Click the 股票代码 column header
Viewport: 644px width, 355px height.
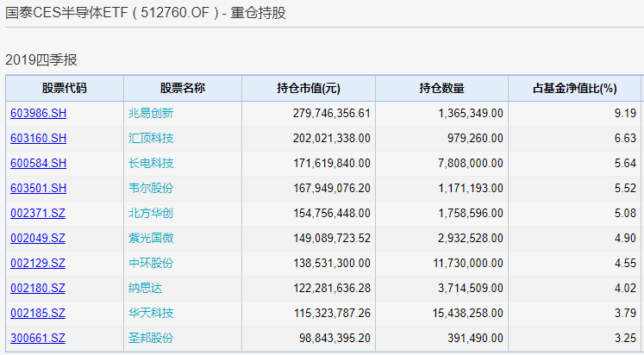(65, 88)
